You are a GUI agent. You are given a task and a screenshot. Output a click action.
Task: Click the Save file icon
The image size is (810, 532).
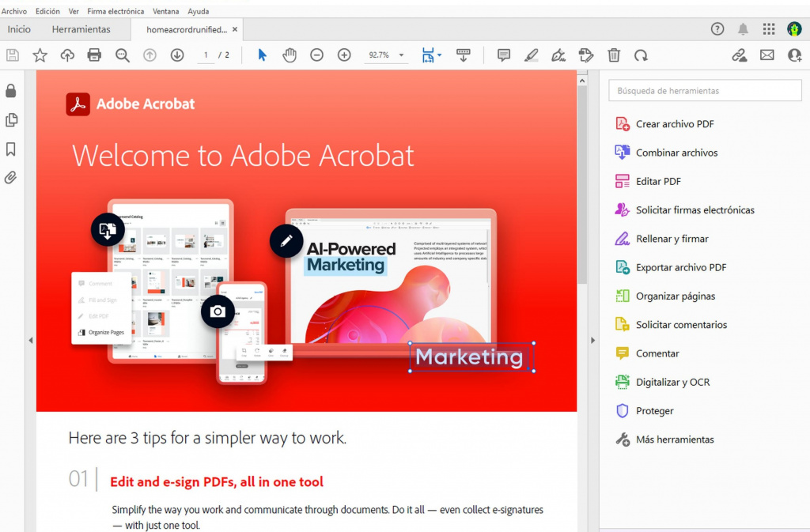13,55
